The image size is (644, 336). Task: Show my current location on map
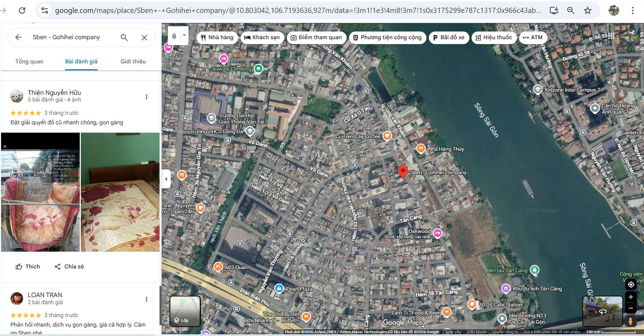630,285
